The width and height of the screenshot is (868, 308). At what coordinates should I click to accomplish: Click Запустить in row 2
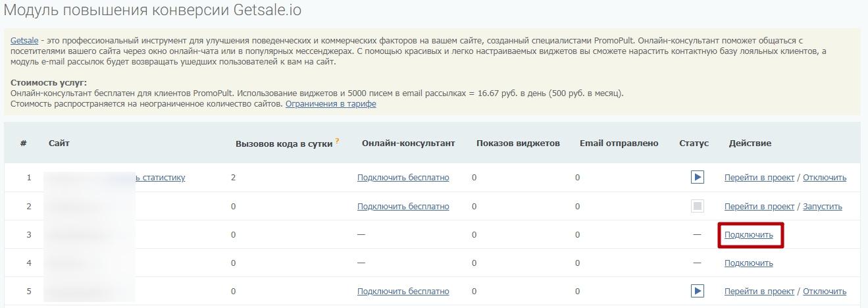point(823,207)
